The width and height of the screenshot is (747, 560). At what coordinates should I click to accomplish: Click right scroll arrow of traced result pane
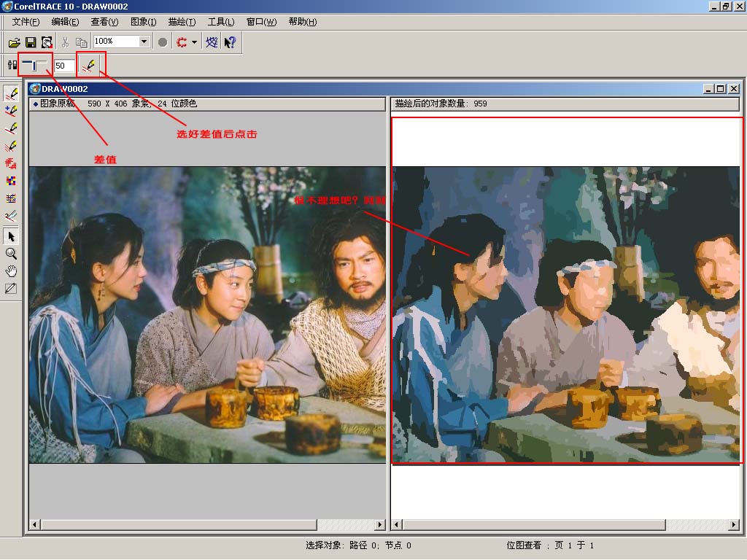[734, 525]
